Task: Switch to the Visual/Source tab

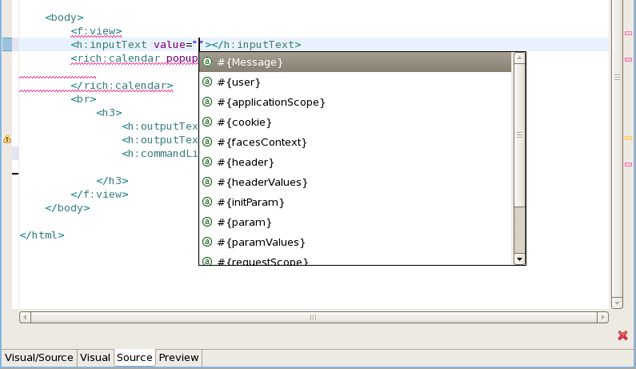Action: coord(39,357)
